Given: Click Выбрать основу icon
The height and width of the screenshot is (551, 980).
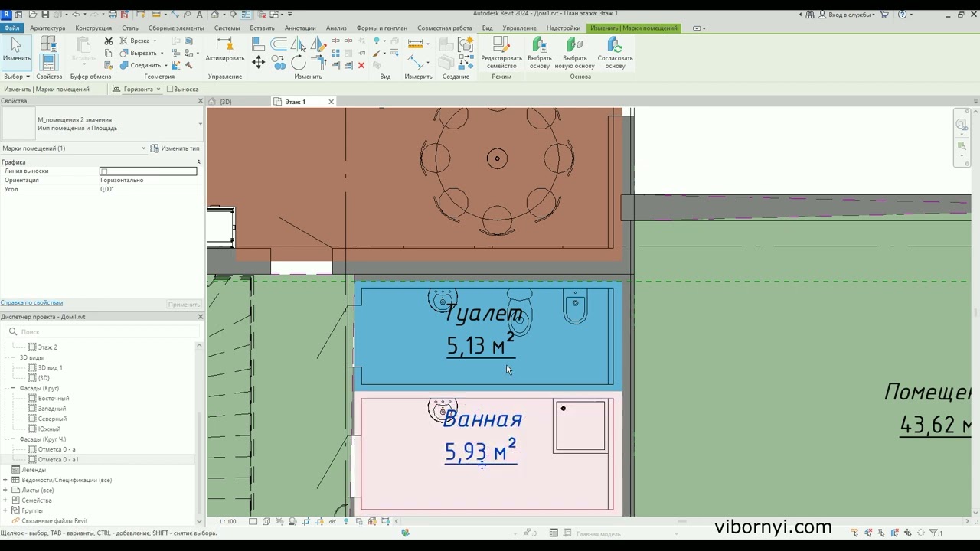Looking at the screenshot, I should (540, 44).
